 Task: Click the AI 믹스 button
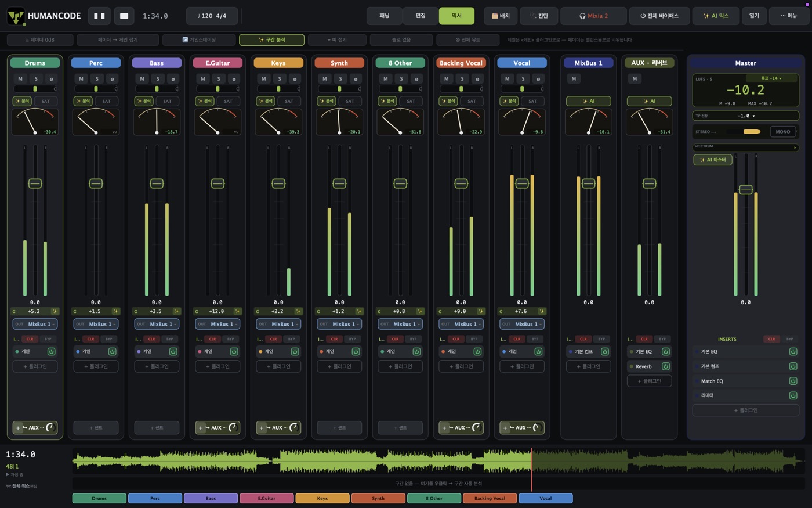716,16
